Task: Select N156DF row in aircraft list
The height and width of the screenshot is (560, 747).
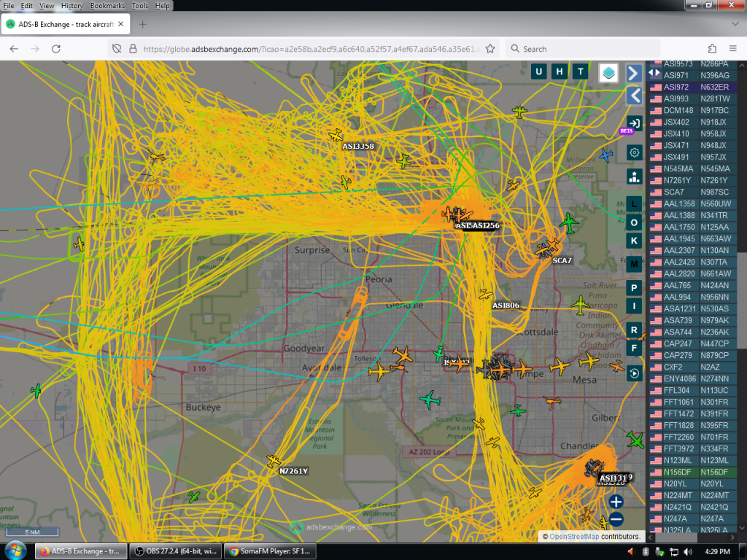Action: (693, 472)
